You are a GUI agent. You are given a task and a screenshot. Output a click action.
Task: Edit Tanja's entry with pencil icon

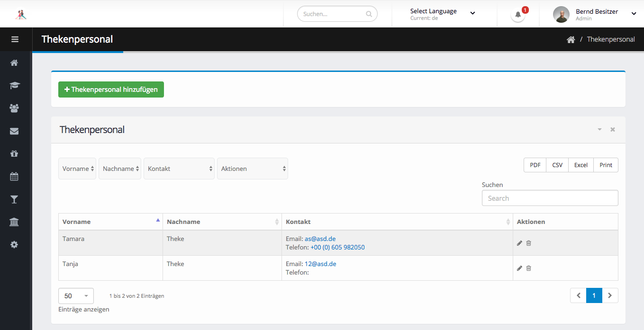pos(519,268)
